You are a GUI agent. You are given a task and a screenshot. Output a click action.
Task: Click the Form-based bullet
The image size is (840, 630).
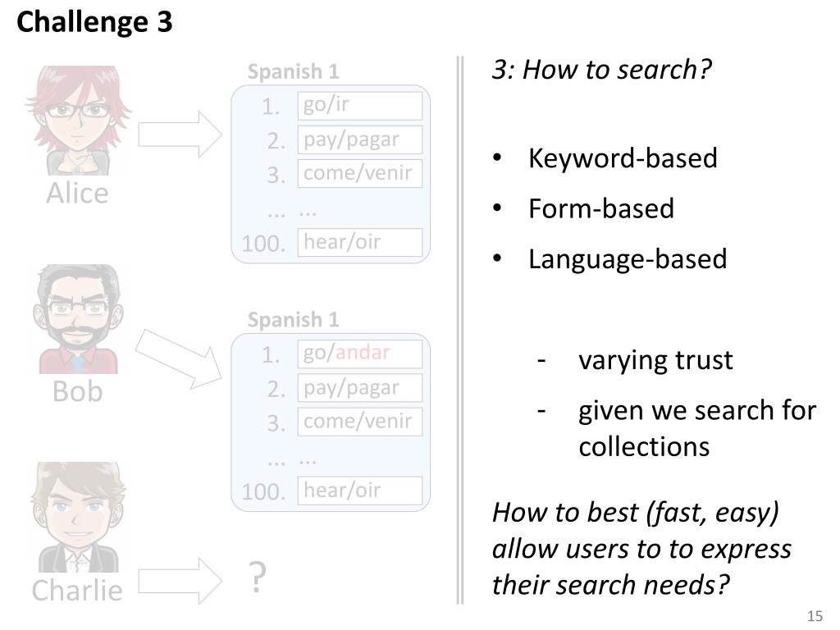[601, 208]
